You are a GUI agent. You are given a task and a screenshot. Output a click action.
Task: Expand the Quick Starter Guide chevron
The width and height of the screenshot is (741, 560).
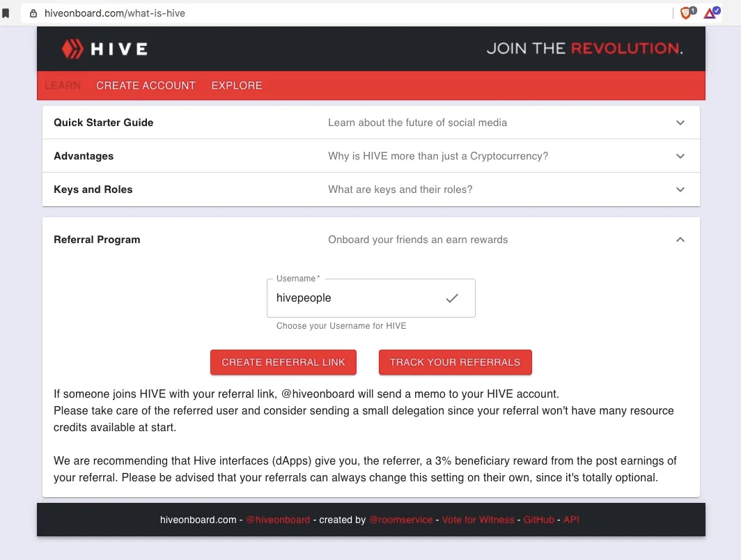pos(680,123)
